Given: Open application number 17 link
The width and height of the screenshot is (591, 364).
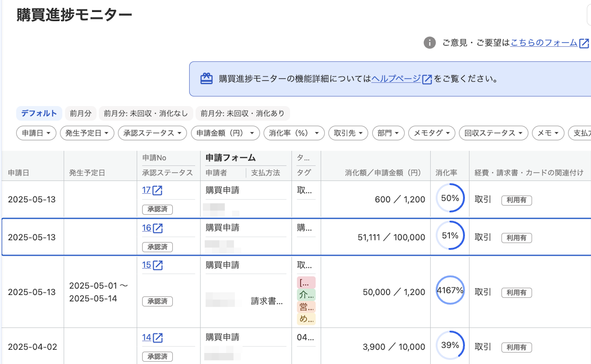Looking at the screenshot, I should click(x=146, y=190).
